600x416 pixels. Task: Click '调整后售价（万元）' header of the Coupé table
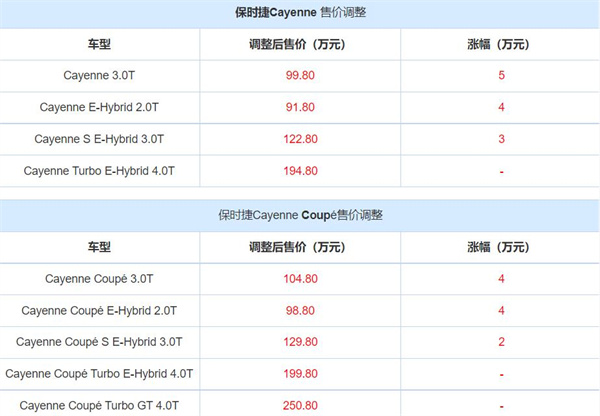pos(297,247)
